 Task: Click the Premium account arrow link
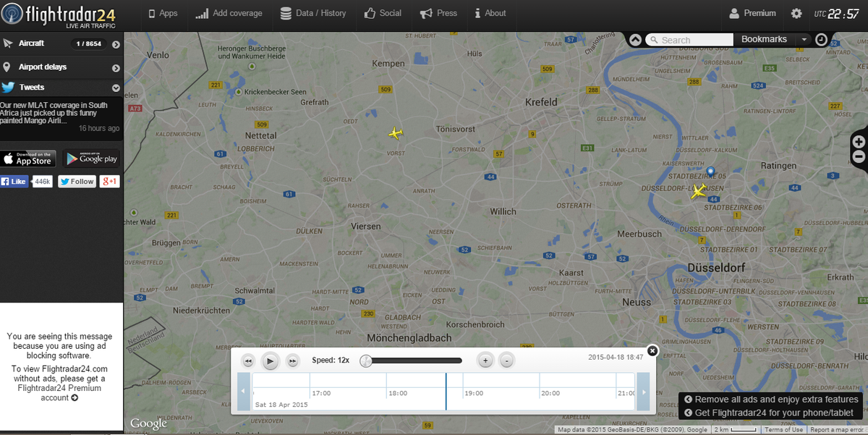(x=75, y=397)
